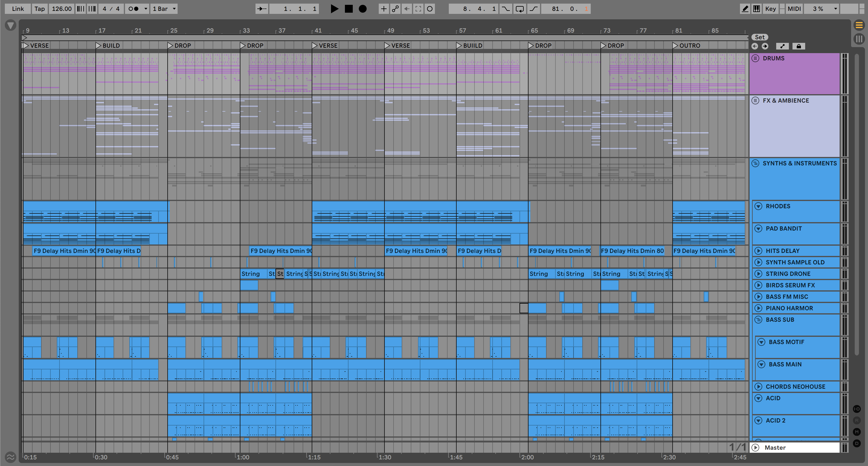Toggle the Automation Mode icon beside the lock
This screenshot has width=868, height=466.
tap(783, 46)
